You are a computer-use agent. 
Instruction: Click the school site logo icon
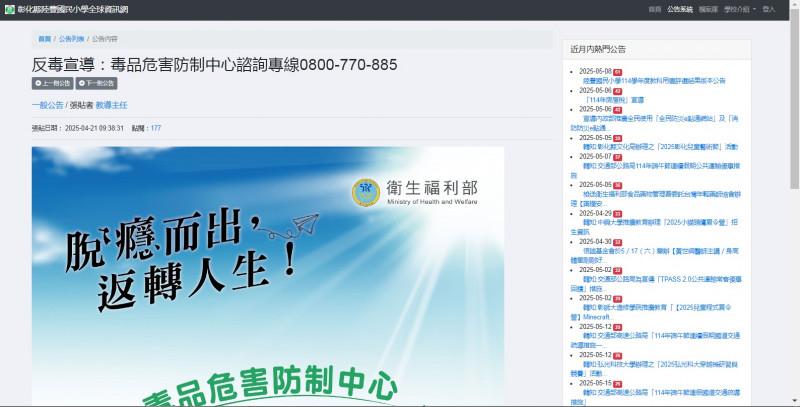[x=10, y=9]
